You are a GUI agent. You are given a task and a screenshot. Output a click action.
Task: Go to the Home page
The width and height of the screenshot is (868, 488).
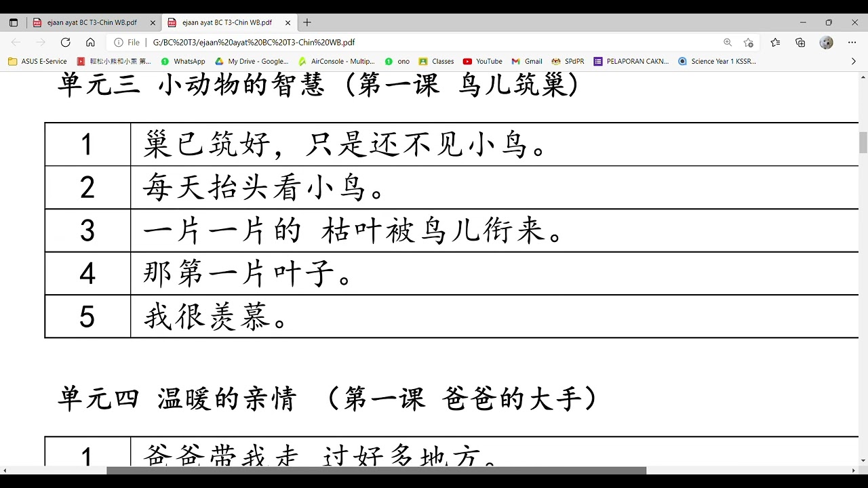(90, 42)
